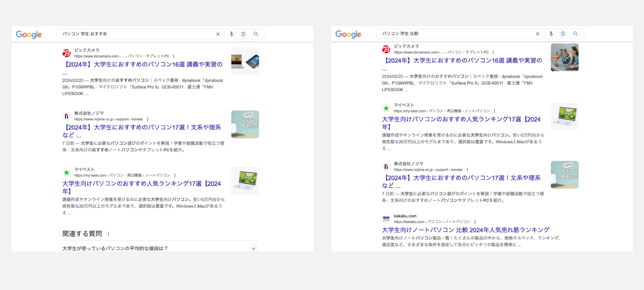This screenshot has width=644, height=290.
Task: Click the Google logo in left window
Action: (x=29, y=34)
